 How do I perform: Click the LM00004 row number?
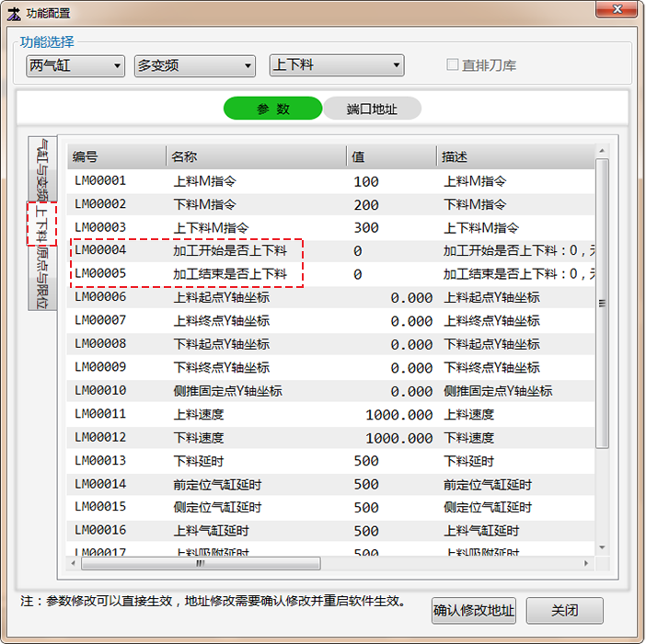click(100, 250)
